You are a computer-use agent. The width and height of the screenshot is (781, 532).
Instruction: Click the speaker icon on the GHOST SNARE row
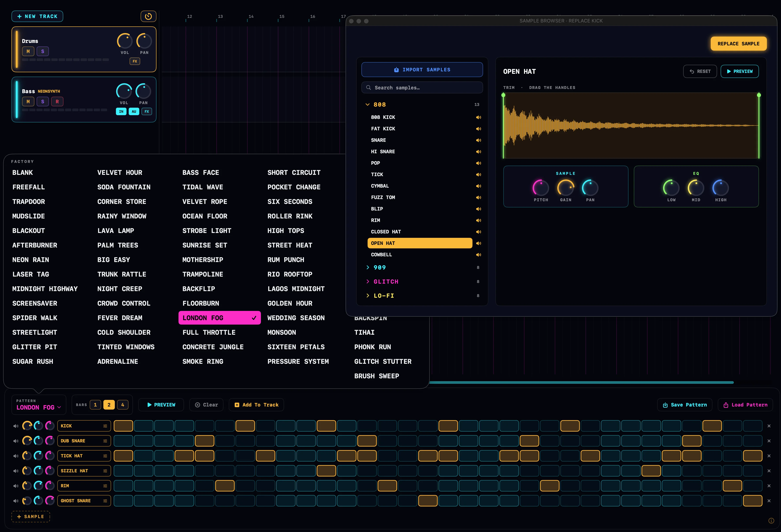(x=15, y=501)
